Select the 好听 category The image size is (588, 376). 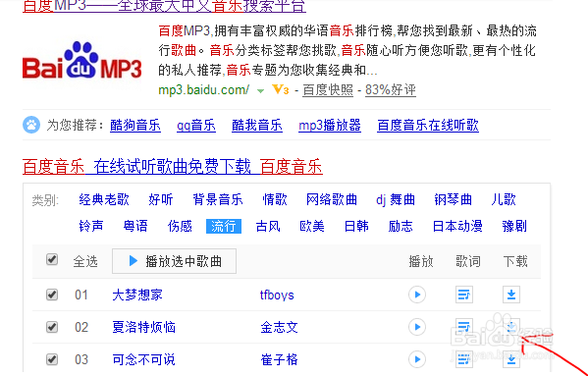(161, 200)
